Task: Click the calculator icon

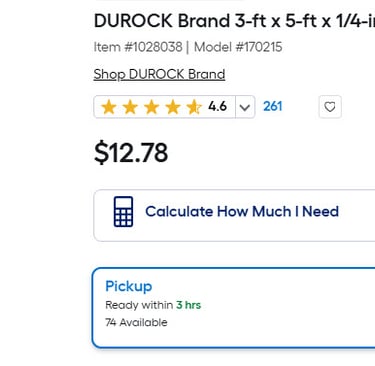Action: click(x=123, y=212)
